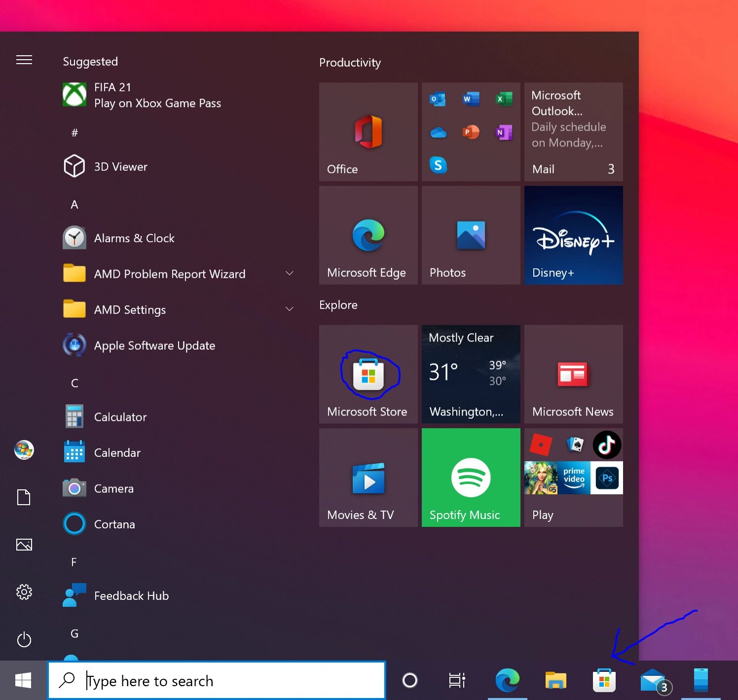Click the Productivity group title
Viewport: 738px width, 700px height.
pyautogui.click(x=350, y=63)
